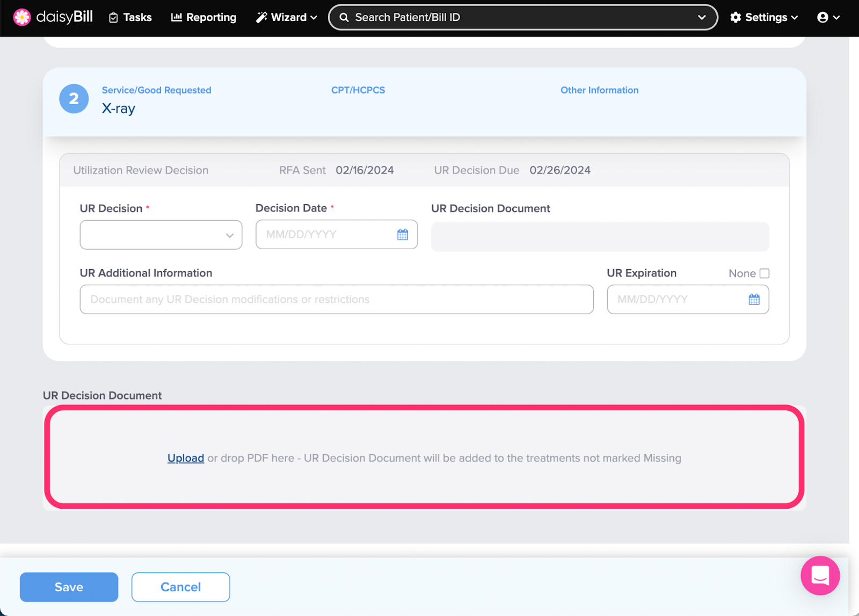Open the Tasks page

tap(130, 17)
